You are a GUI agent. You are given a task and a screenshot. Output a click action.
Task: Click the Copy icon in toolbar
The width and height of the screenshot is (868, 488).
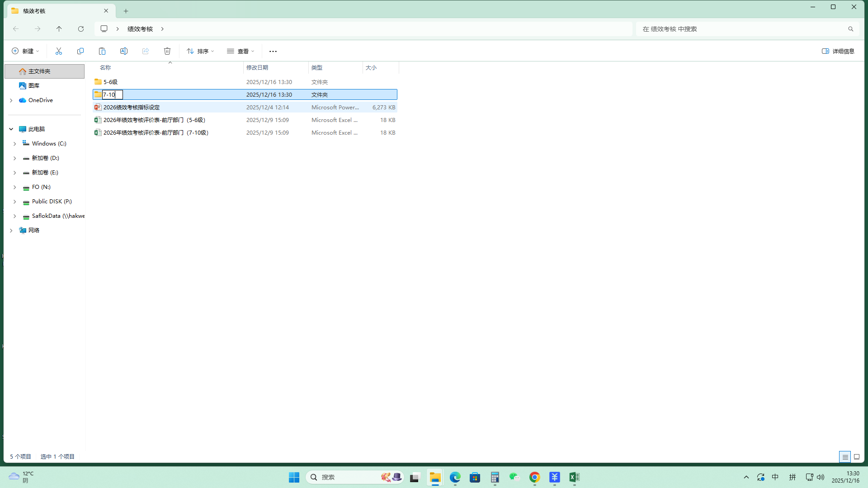click(x=80, y=51)
